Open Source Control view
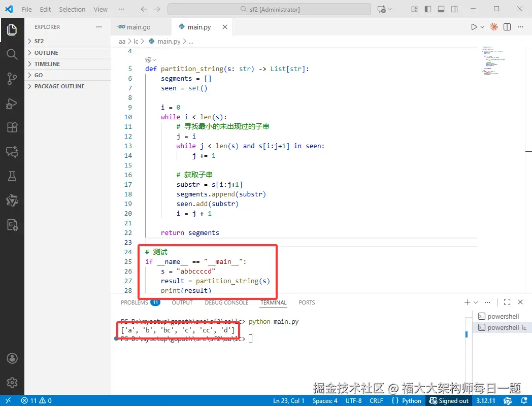The width and height of the screenshot is (532, 406). (12, 78)
